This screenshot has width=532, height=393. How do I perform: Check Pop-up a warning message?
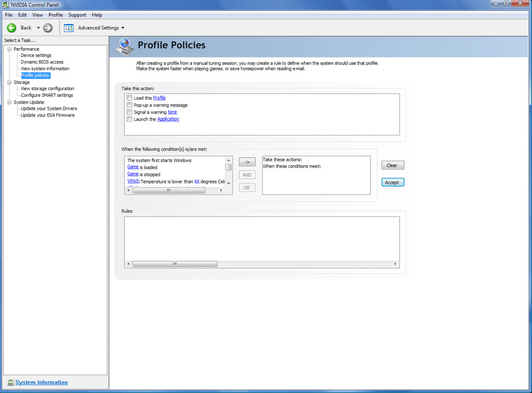[129, 105]
